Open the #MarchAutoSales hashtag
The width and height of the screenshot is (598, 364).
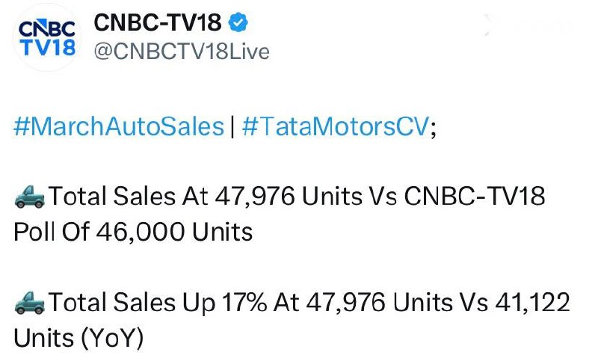click(119, 128)
